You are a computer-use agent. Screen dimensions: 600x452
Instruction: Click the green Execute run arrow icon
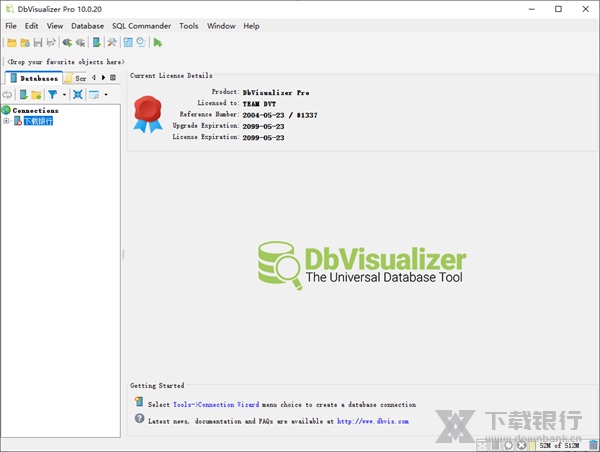(x=158, y=43)
